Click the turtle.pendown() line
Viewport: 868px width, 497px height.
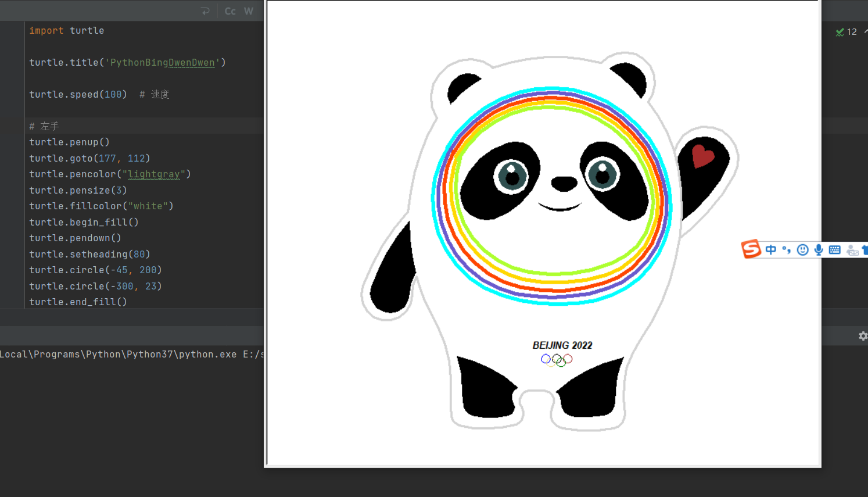[x=75, y=238]
